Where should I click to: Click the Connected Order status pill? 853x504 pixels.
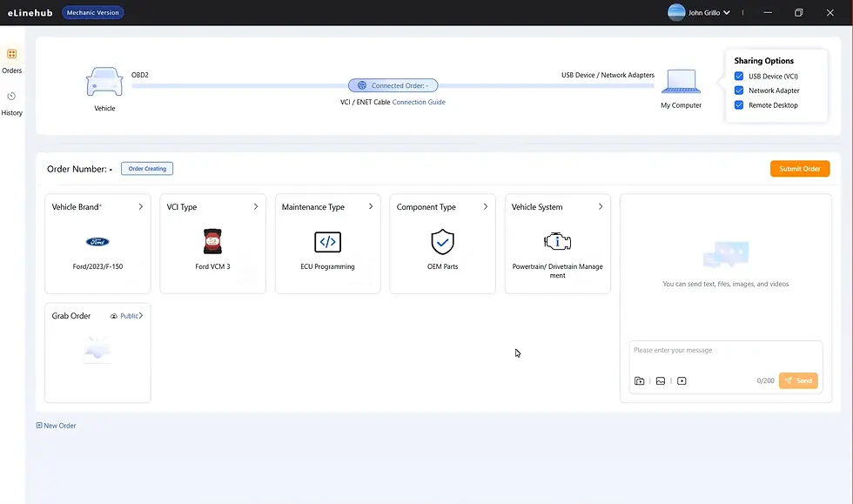[x=393, y=85]
